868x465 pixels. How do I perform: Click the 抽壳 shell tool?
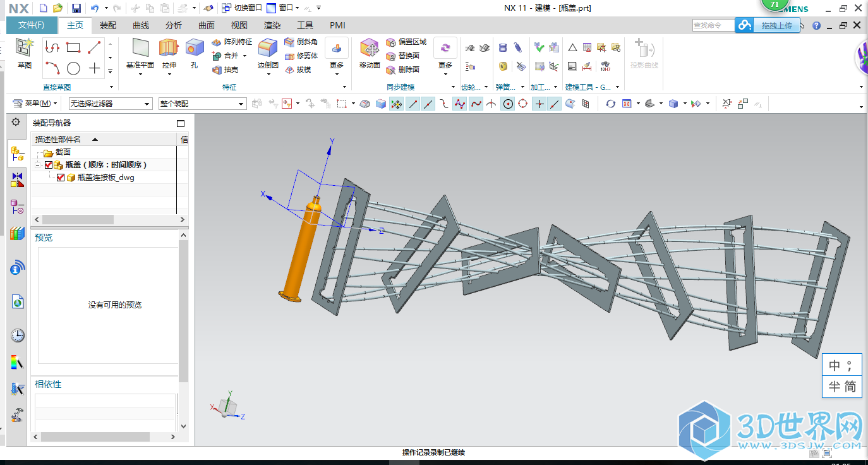point(226,69)
